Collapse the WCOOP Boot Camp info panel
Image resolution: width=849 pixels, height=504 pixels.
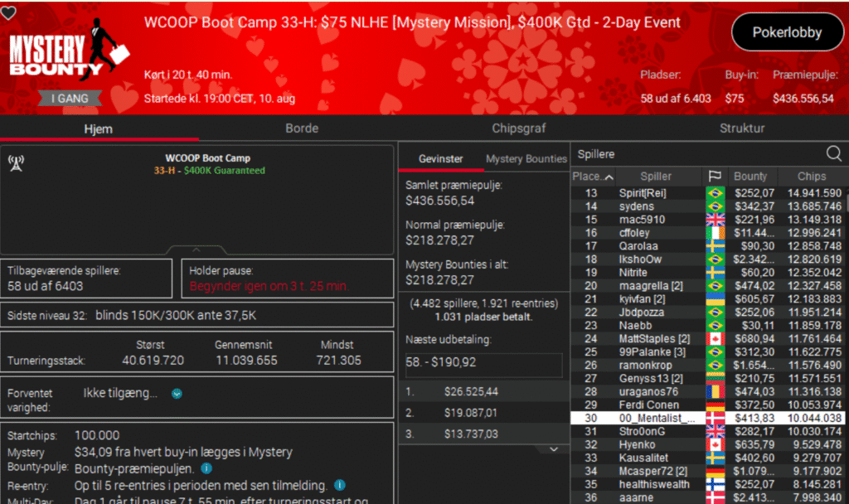click(196, 250)
